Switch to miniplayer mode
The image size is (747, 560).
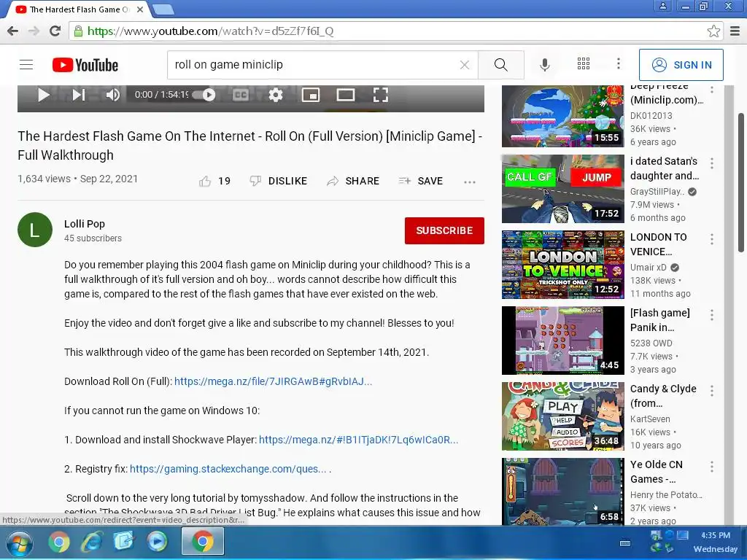(311, 95)
